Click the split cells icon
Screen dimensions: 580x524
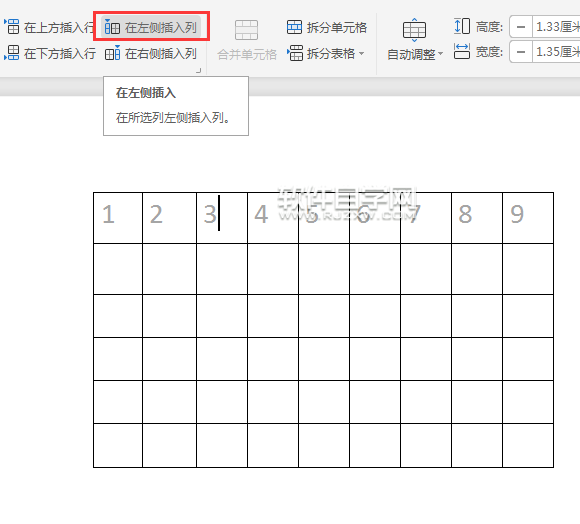point(294,27)
